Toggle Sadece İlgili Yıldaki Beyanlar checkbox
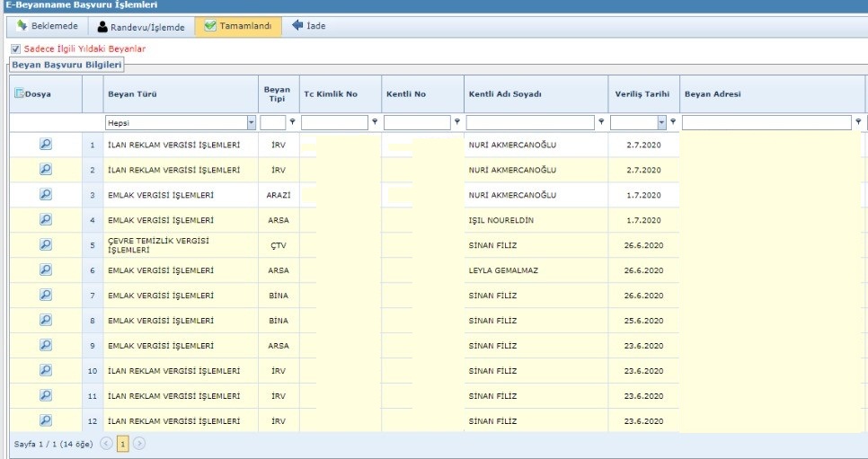Image resolution: width=868 pixels, height=459 pixels. click(15, 49)
